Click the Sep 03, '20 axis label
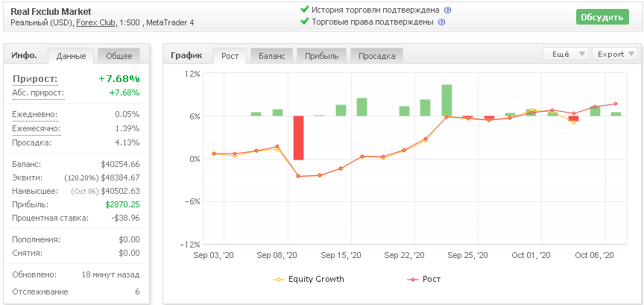Image resolution: width=644 pixels, height=305 pixels. (214, 255)
